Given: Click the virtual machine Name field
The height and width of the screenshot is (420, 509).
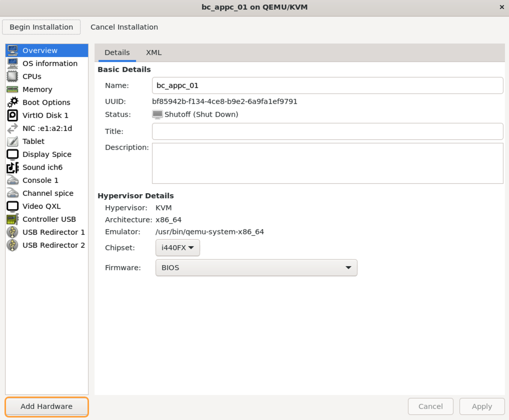Looking at the screenshot, I should point(327,85).
